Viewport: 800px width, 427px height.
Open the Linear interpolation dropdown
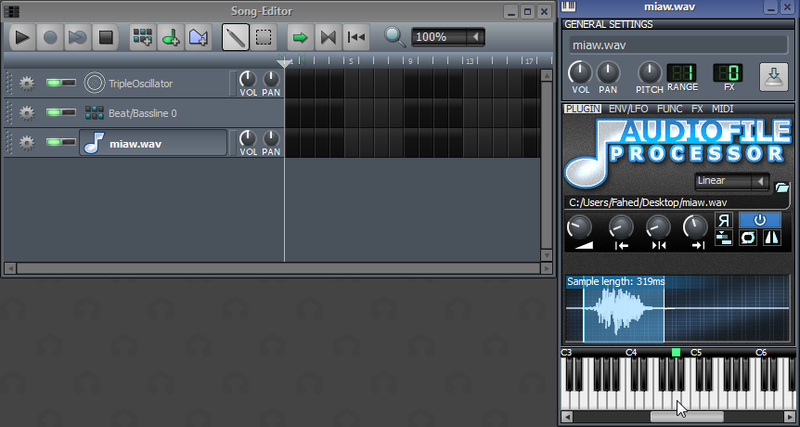click(732, 181)
